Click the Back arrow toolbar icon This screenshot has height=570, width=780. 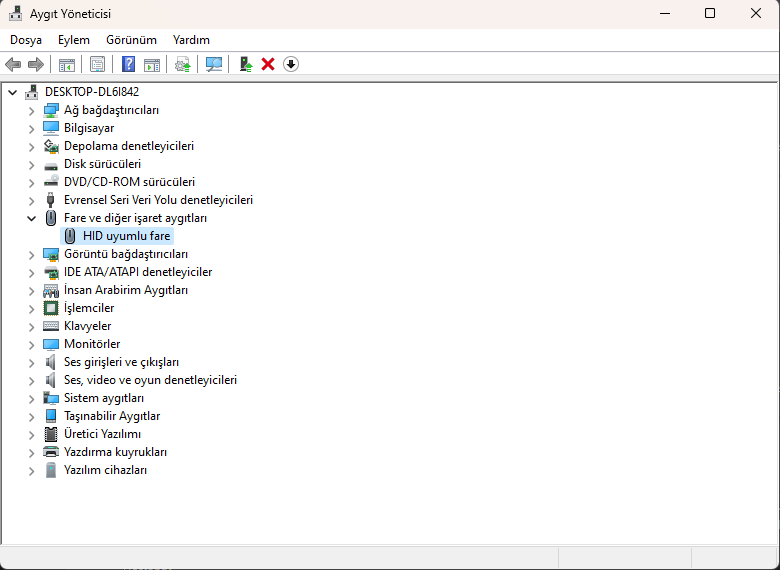click(13, 64)
